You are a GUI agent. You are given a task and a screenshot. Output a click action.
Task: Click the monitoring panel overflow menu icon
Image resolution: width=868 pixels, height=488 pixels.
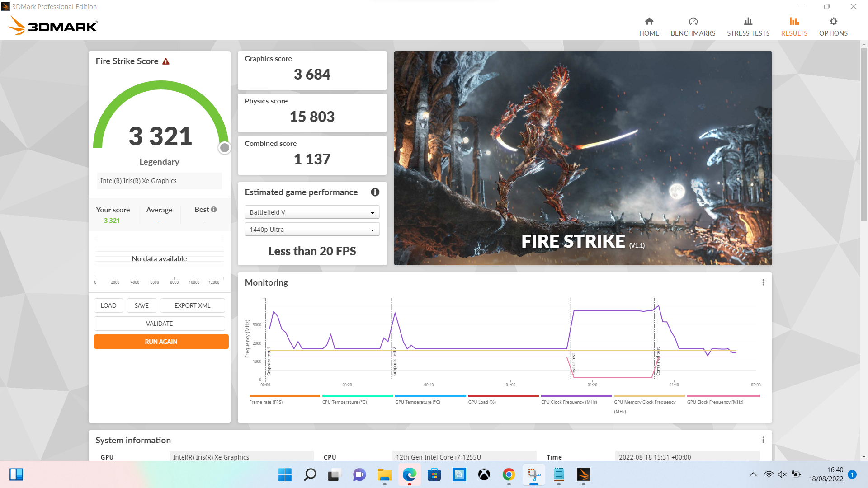point(763,282)
